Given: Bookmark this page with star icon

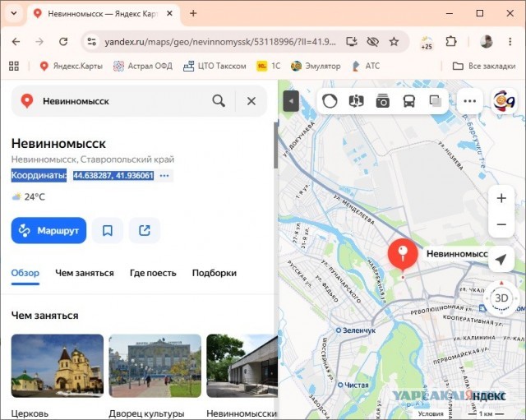Looking at the screenshot, I should coord(394,42).
